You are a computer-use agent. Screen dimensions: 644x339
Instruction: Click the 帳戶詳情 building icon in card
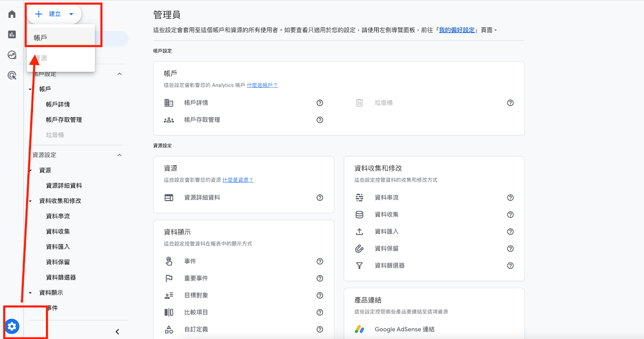(169, 103)
